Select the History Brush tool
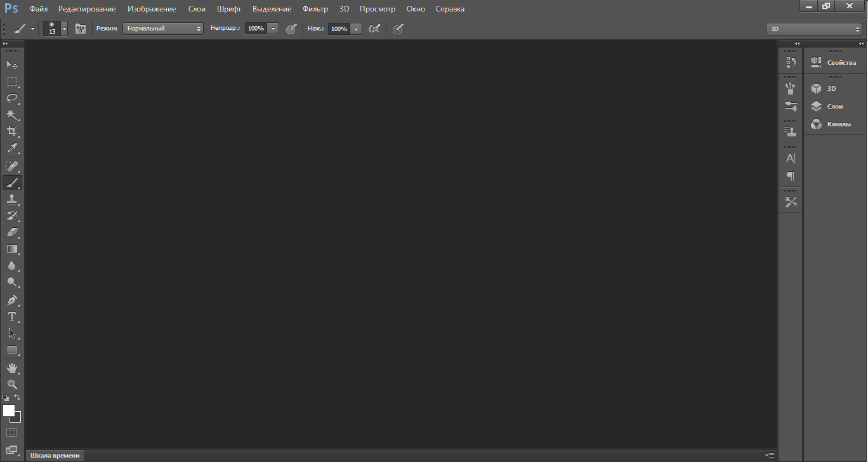The width and height of the screenshot is (868, 462). click(12, 216)
